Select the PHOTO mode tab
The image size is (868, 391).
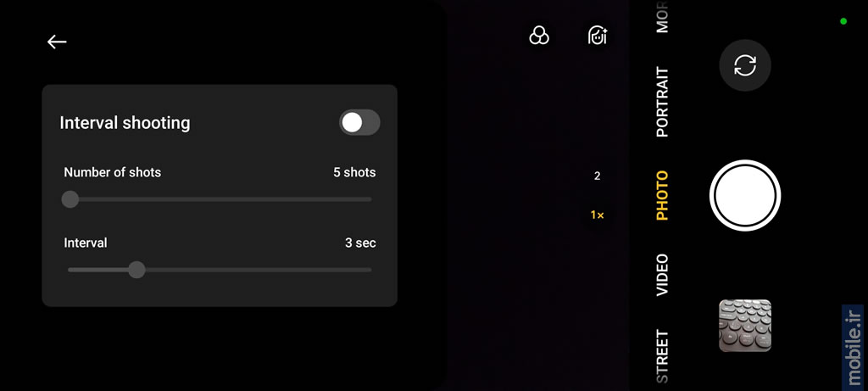point(662,195)
